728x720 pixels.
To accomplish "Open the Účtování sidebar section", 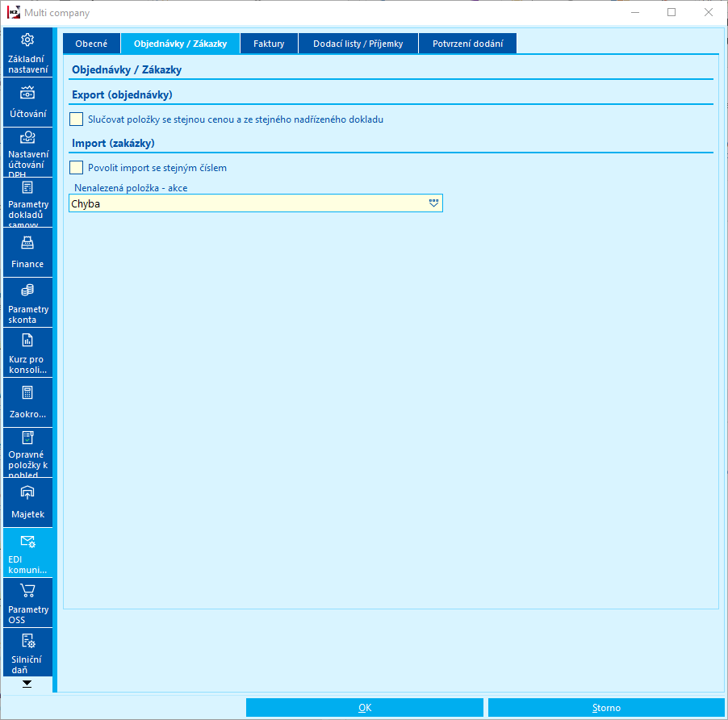I will (27, 103).
